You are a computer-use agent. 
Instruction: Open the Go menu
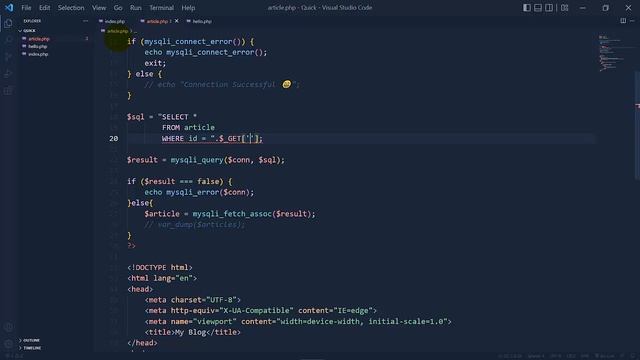point(118,8)
